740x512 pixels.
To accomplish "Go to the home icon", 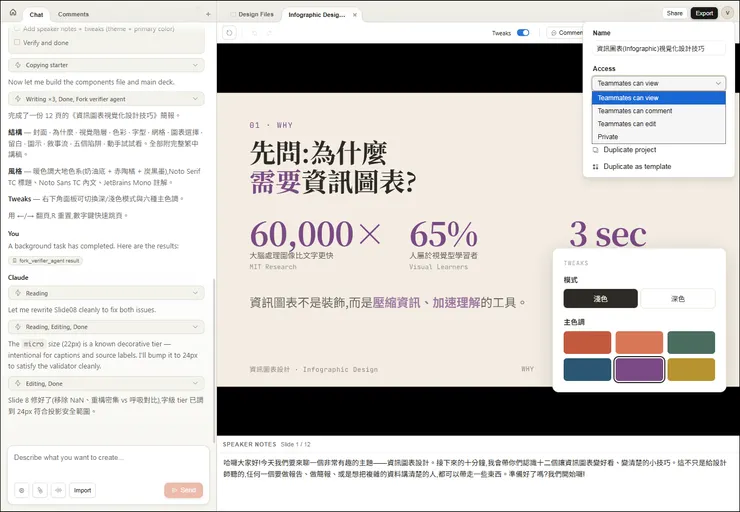I will point(13,13).
